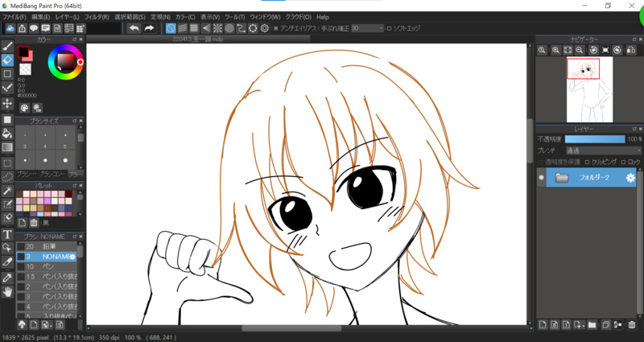Open settings gear for フォルダー2 layer
Viewport: 644px width, 342px height.
point(630,178)
